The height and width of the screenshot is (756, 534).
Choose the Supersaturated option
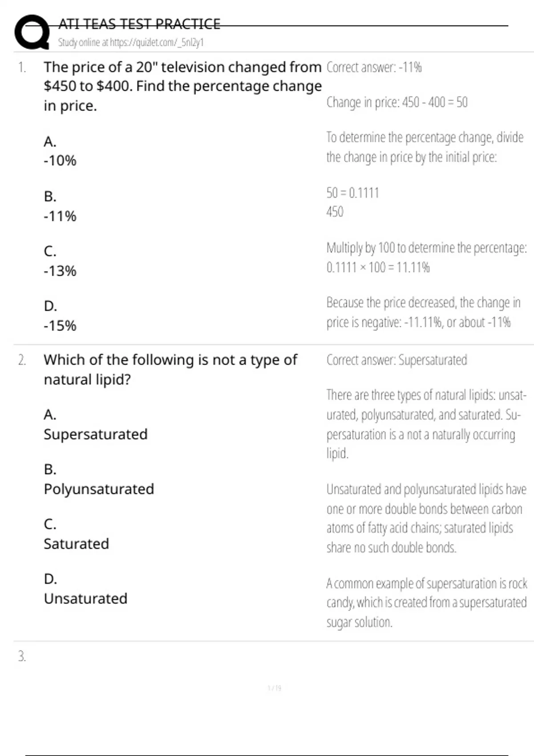point(95,434)
